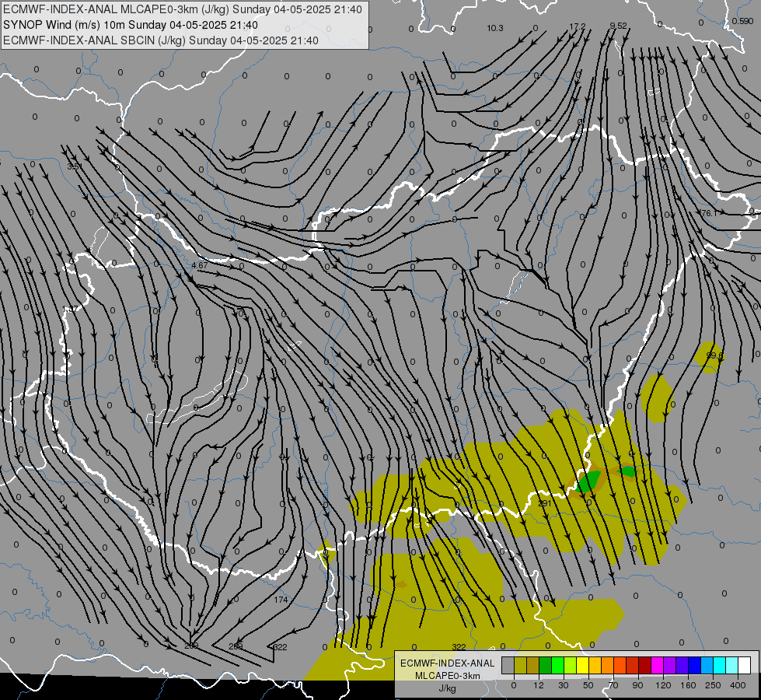The image size is (761, 700).
Task: Pick the bright green legend swatch
Action: point(557,665)
